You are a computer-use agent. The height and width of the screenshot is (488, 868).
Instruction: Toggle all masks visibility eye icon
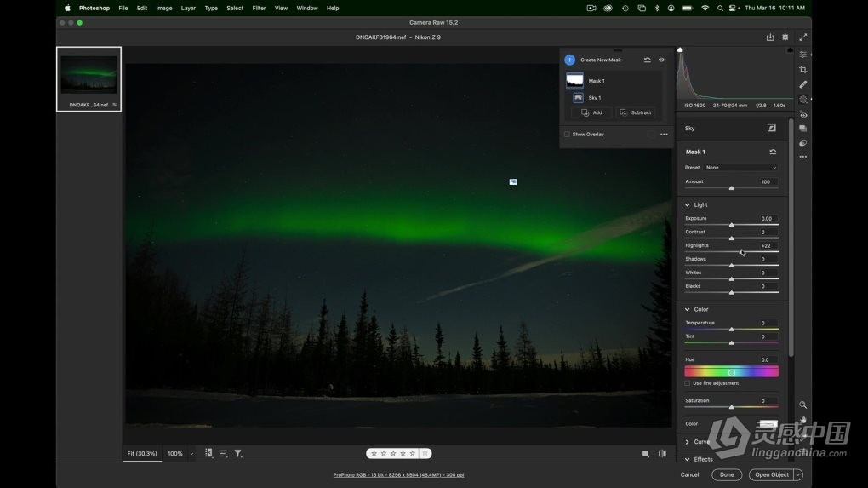(x=661, y=60)
